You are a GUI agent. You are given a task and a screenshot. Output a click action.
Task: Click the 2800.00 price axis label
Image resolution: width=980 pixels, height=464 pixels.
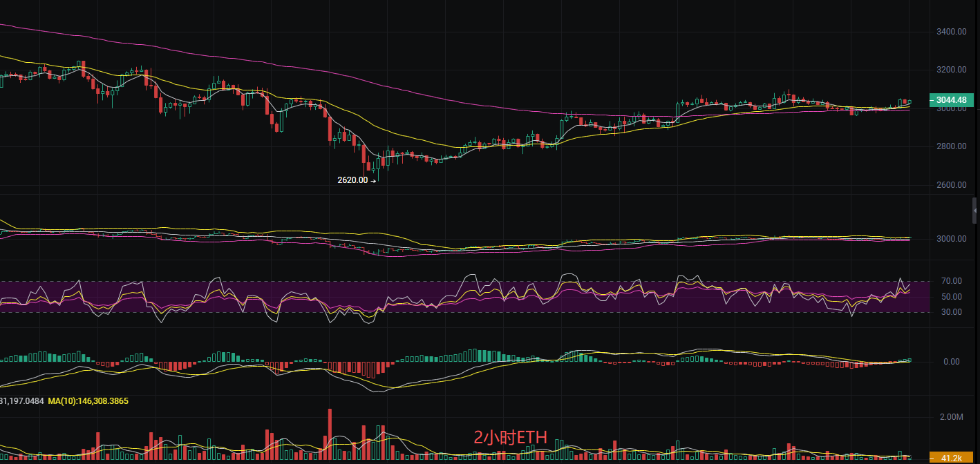point(951,147)
